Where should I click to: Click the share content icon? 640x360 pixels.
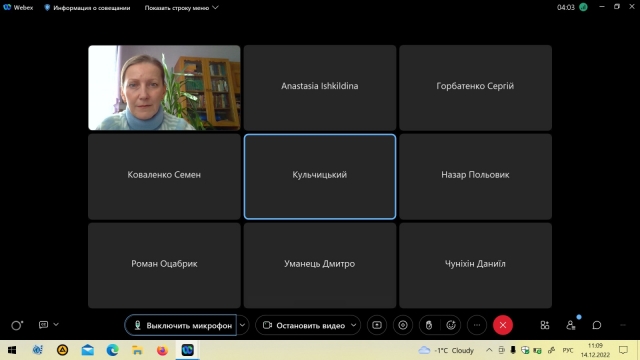[377, 325]
